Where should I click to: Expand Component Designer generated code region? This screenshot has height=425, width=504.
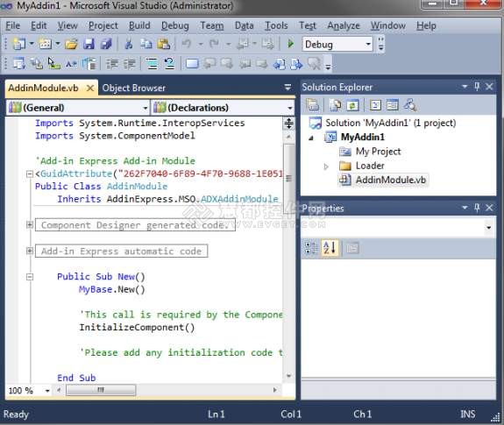(x=30, y=224)
